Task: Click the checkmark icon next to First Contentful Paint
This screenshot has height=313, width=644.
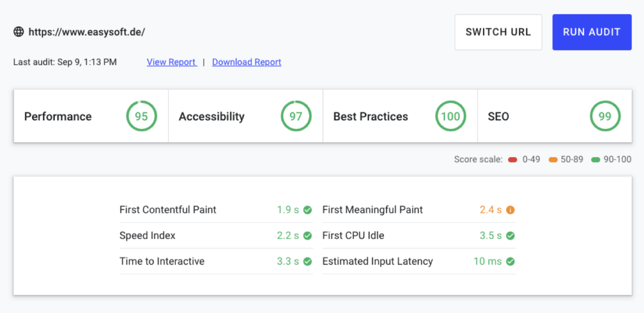Action: tap(307, 210)
